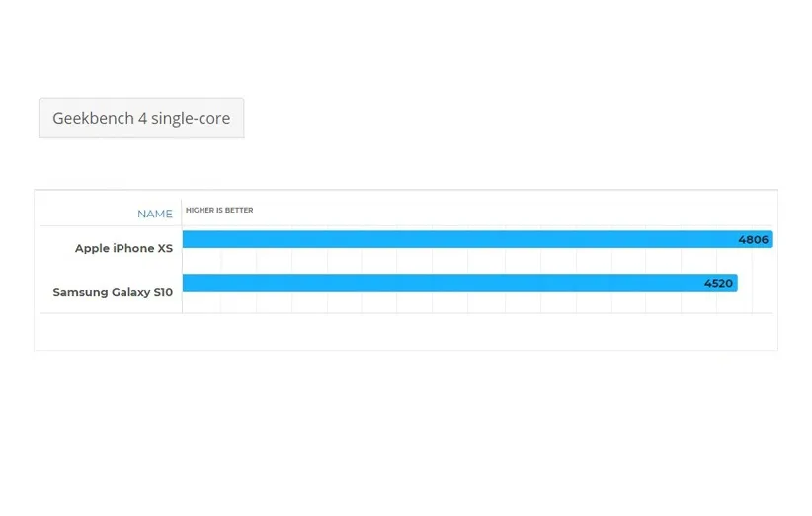Click the word 'BETTER' in the chart header

[239, 211]
